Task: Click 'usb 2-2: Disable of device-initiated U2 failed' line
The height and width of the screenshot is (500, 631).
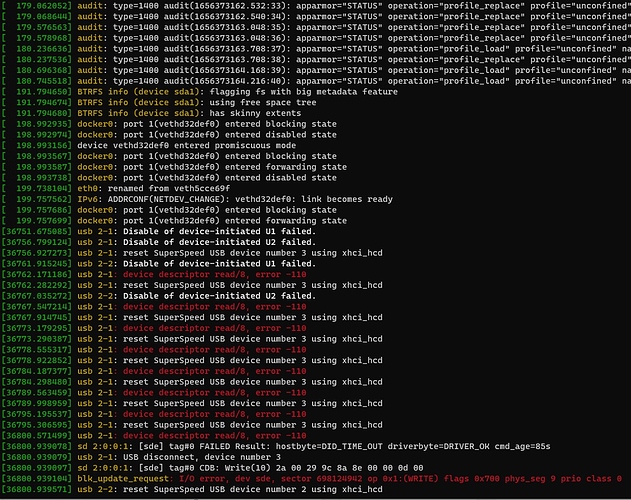Action: (159, 296)
